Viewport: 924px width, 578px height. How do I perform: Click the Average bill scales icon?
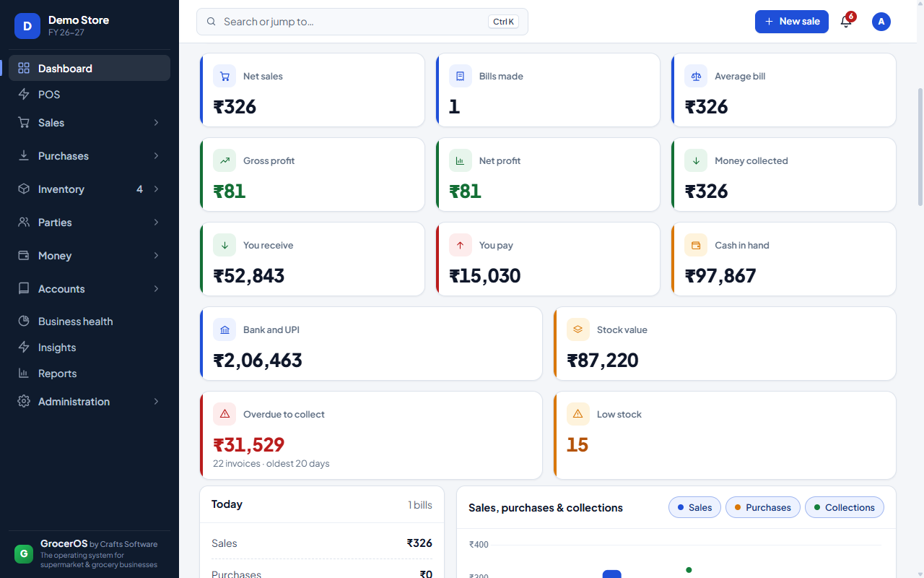(x=696, y=76)
